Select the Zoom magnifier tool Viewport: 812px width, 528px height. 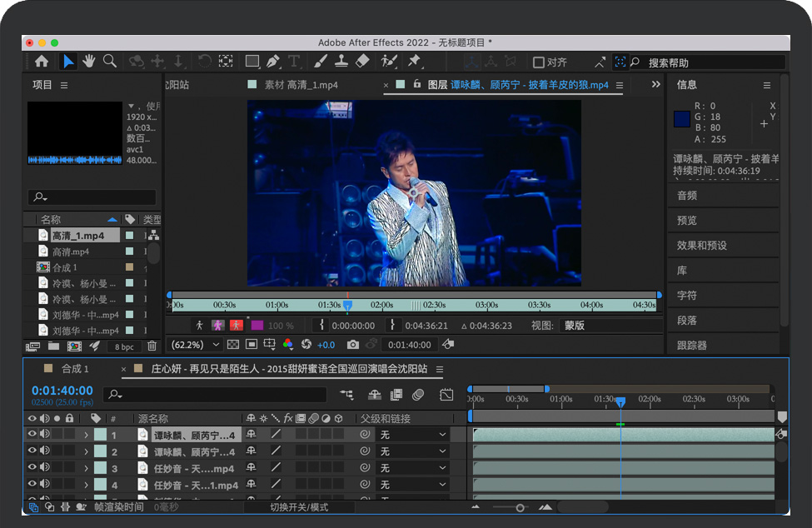(109, 62)
